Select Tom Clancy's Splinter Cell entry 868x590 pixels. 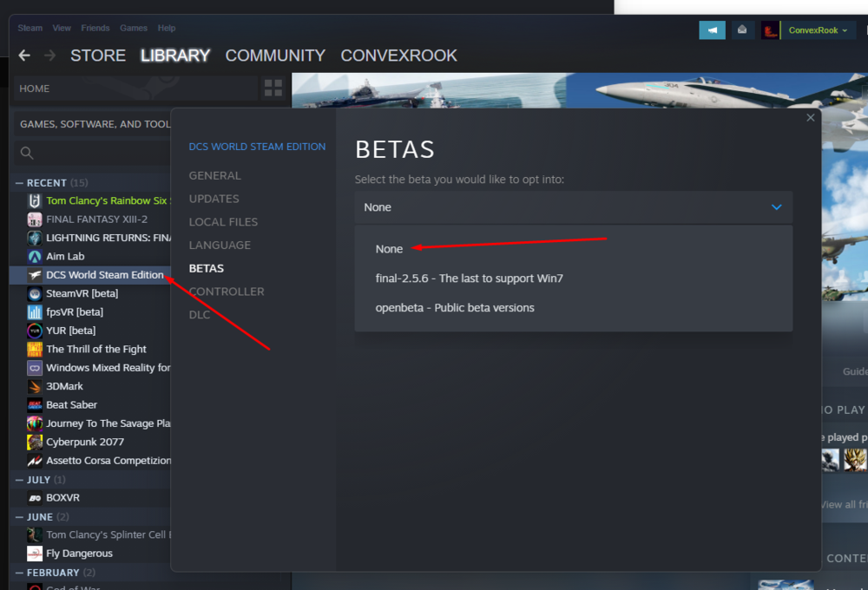tap(108, 535)
